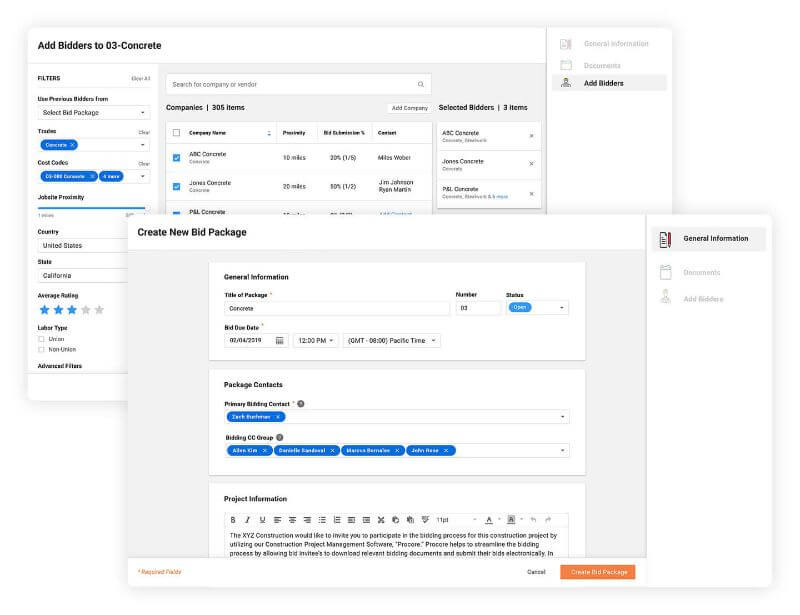Click Cancel in Create New Bid Package
The image size is (800, 615).
[536, 572]
